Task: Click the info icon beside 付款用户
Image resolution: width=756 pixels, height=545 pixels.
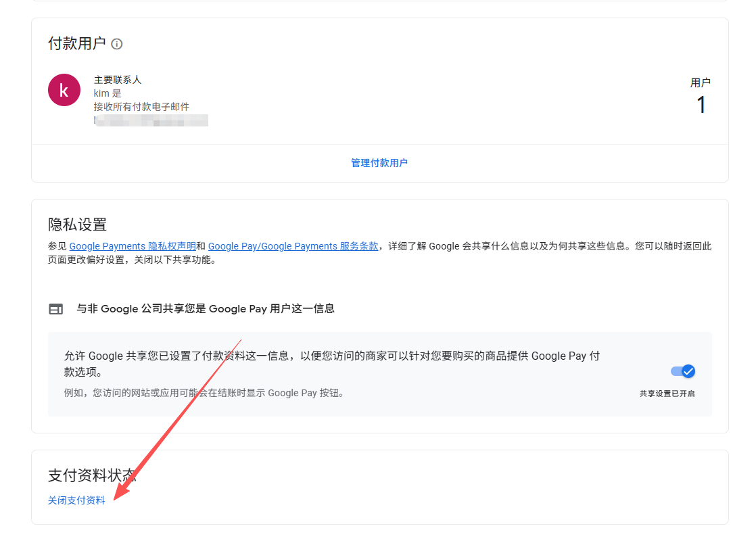Action: [117, 44]
